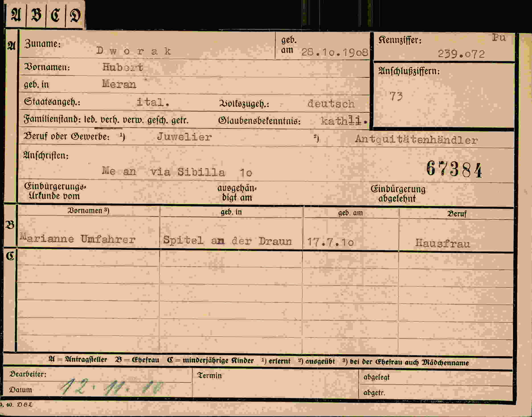
Task: Click the surname 'Dworak'
Action: point(134,51)
